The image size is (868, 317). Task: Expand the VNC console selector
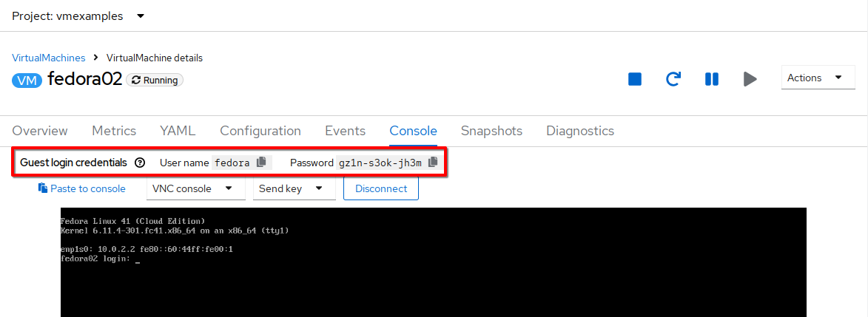196,188
